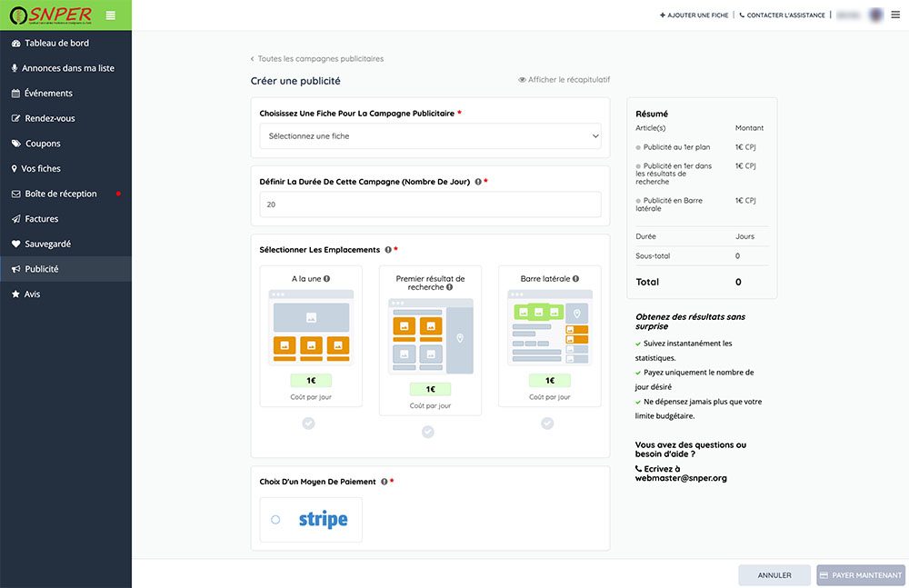This screenshot has width=909, height=588.
Task: Click the user avatar in the header
Action: point(876,15)
